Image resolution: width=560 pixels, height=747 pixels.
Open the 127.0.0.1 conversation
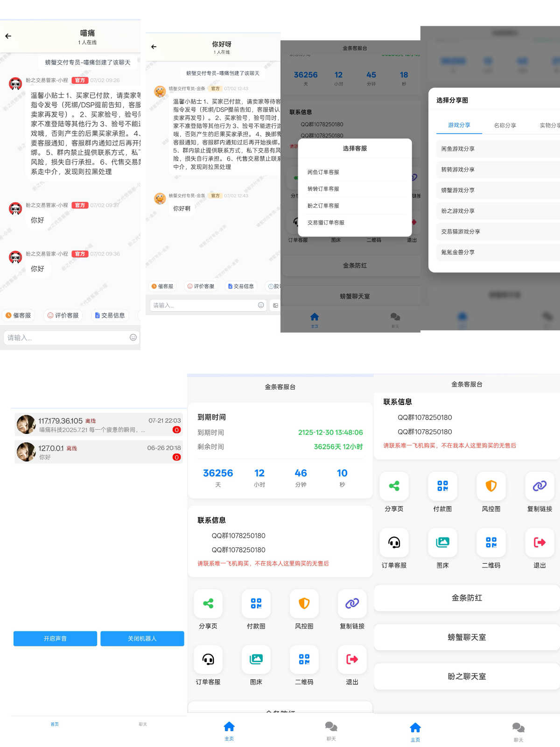pyautogui.click(x=98, y=452)
